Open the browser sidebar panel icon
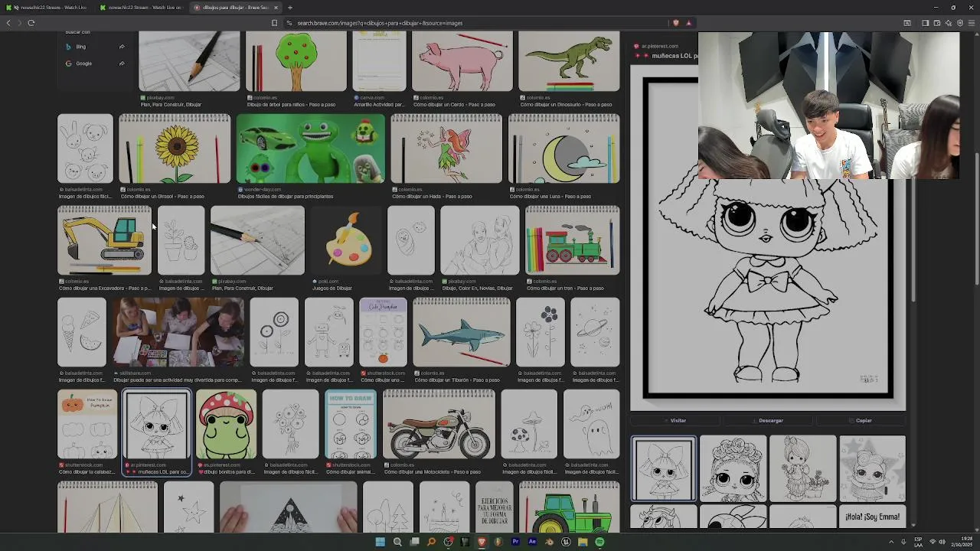Viewport: 980px width, 551px height. tap(925, 23)
